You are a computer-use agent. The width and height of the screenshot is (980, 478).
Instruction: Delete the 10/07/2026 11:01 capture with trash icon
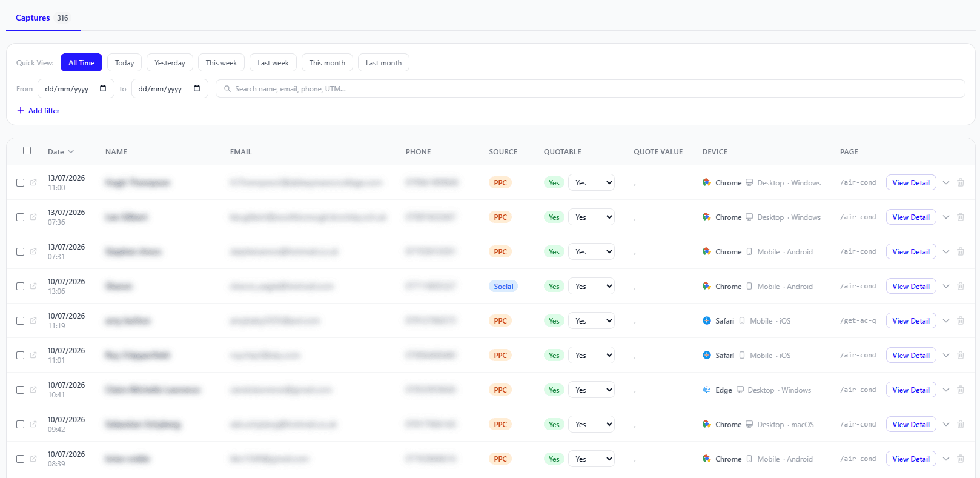click(x=961, y=355)
